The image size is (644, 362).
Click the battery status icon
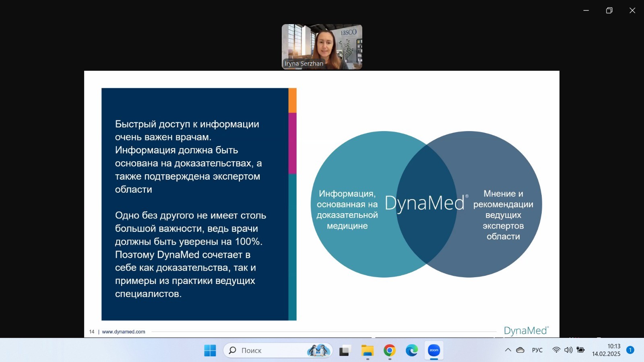(580, 350)
